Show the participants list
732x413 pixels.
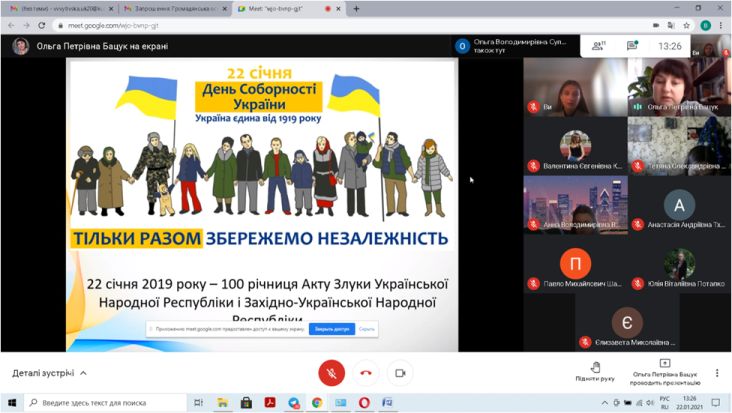tap(598, 46)
